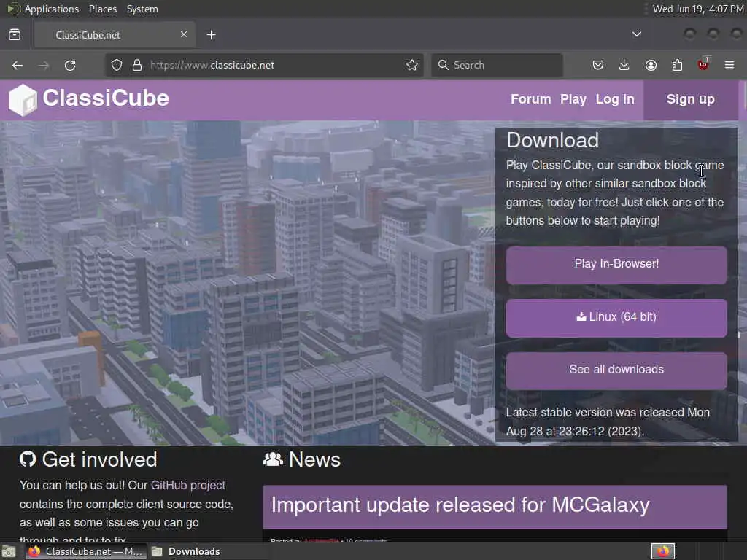
Task: Open the Firefox View icon
Action: click(x=15, y=35)
